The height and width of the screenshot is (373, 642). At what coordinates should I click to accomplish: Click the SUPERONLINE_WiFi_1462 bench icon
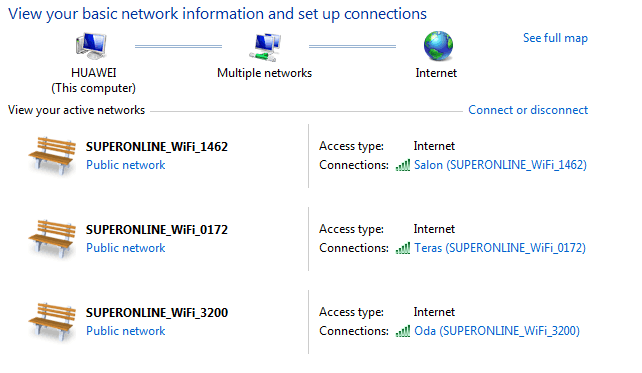[x=52, y=156]
